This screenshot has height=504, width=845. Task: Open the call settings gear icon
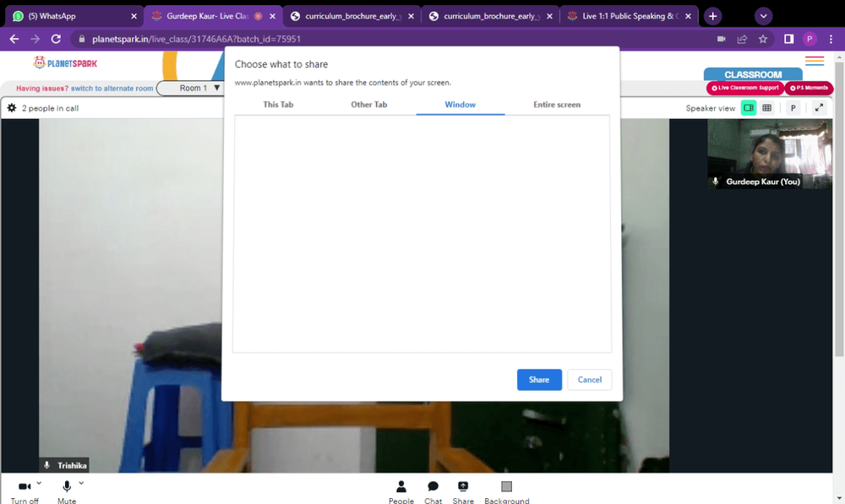(11, 108)
